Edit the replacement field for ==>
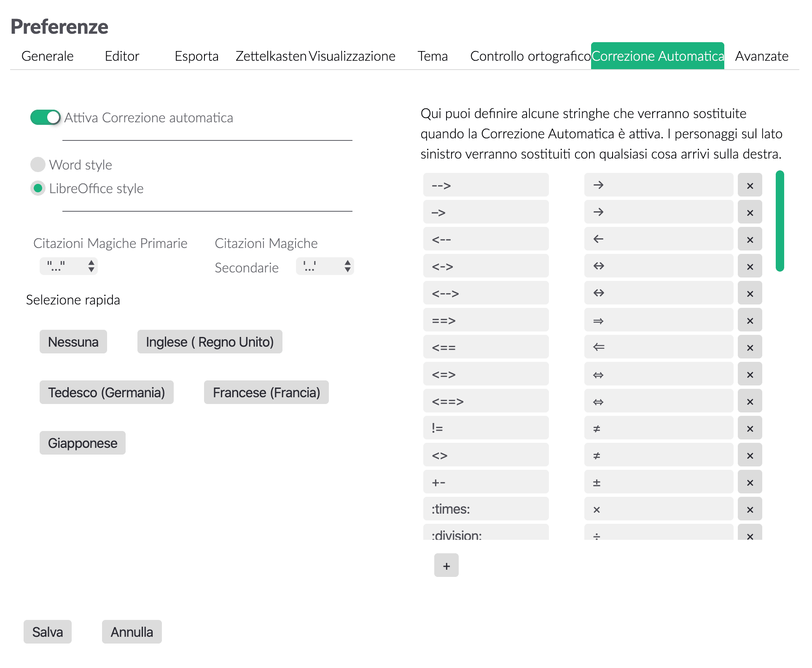Viewport: 812px width, 668px height. (659, 320)
